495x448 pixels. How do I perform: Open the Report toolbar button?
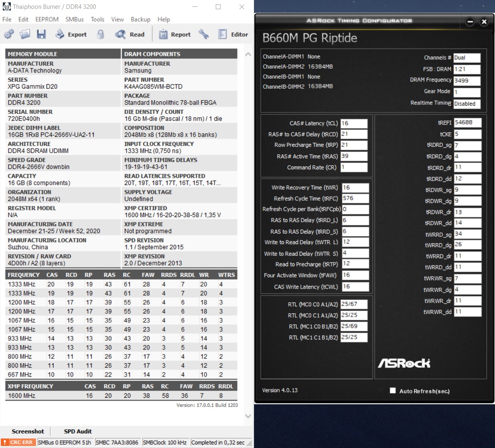[x=175, y=35]
